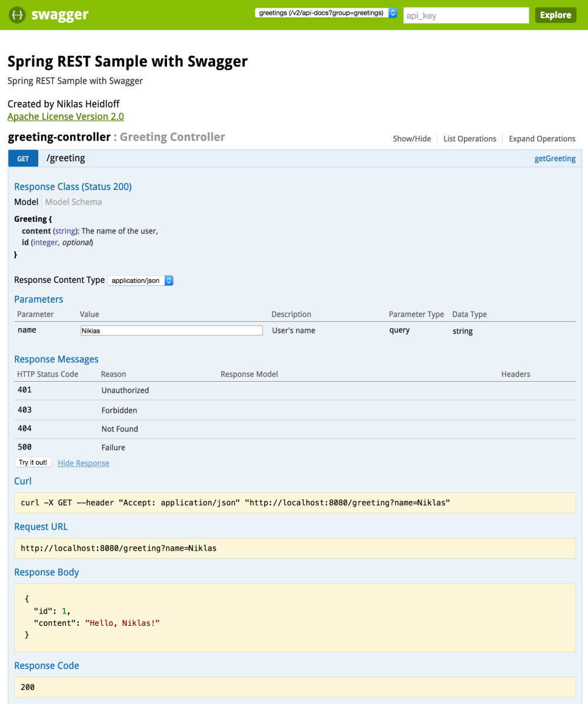The height and width of the screenshot is (704, 588).
Task: Click the 401 status code cell
Action: point(25,390)
